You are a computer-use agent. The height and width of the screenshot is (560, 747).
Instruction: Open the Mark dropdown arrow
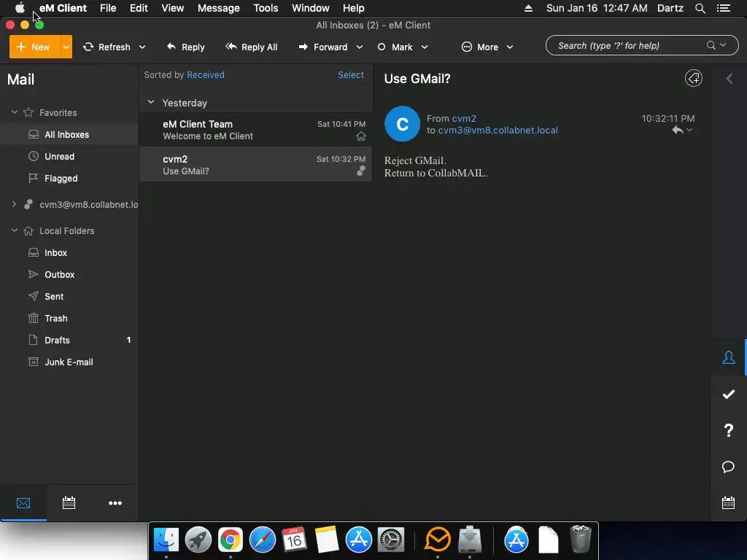[425, 47]
